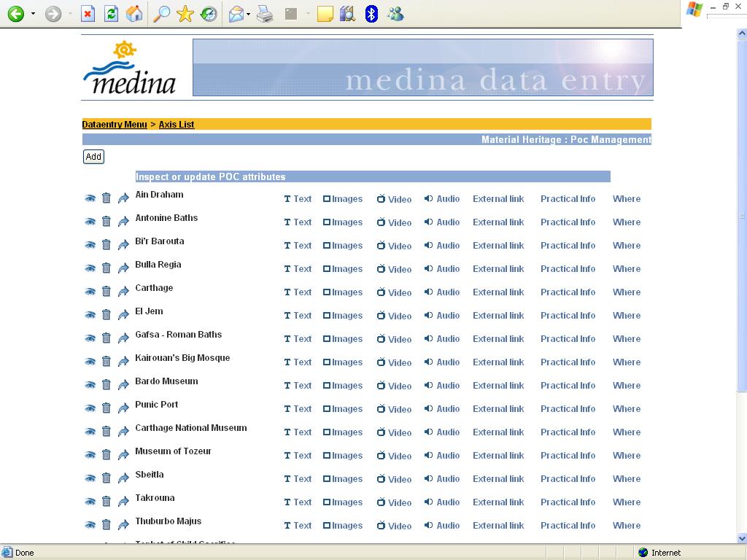
Task: Click the Research toolbar icon
Action: click(x=348, y=14)
